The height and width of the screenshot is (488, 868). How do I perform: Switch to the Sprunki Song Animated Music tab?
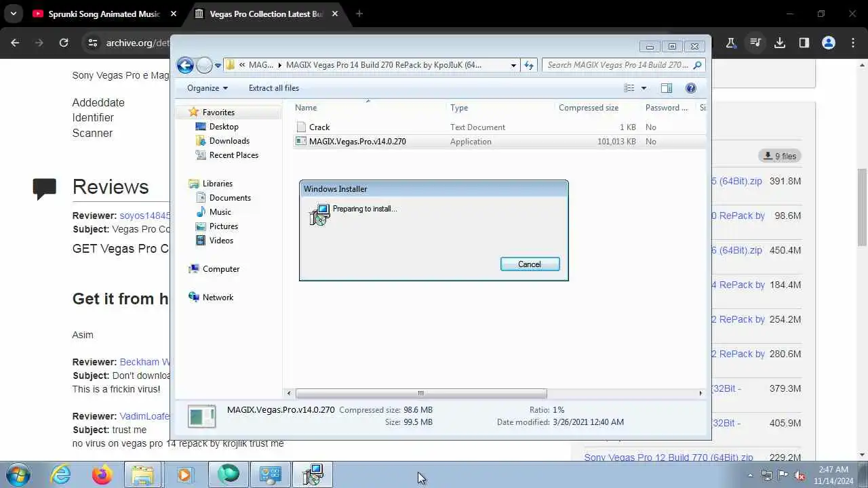[104, 14]
